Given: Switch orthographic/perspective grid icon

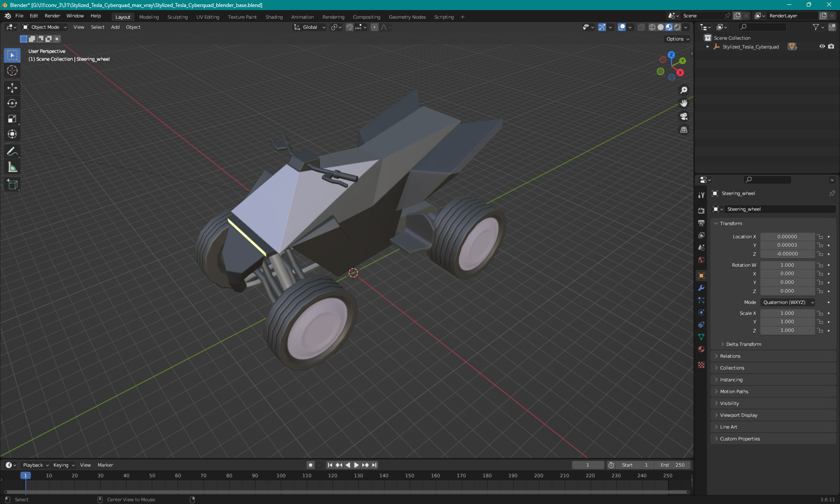Looking at the screenshot, I should coord(683,130).
